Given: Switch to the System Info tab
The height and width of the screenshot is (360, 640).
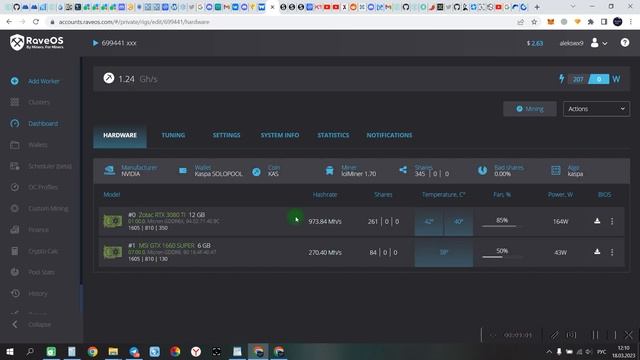Looking at the screenshot, I should (280, 135).
